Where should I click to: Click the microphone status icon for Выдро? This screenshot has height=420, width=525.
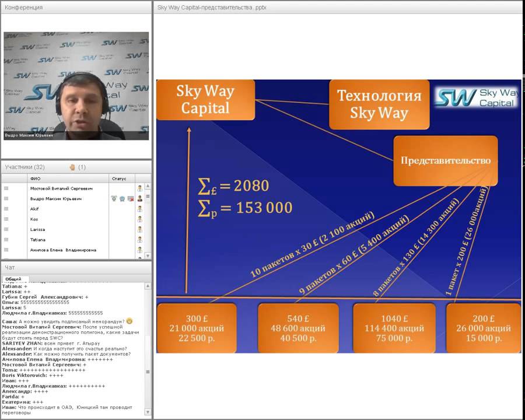114,198
